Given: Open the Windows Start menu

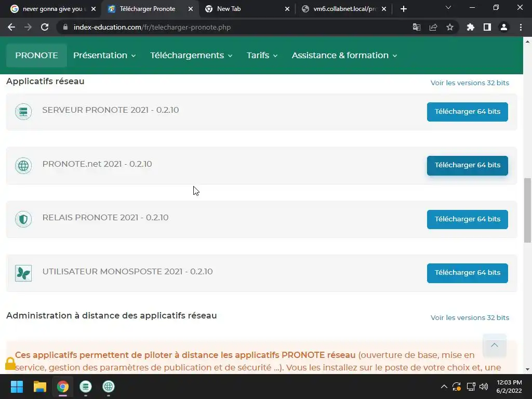Looking at the screenshot, I should click(x=17, y=387).
